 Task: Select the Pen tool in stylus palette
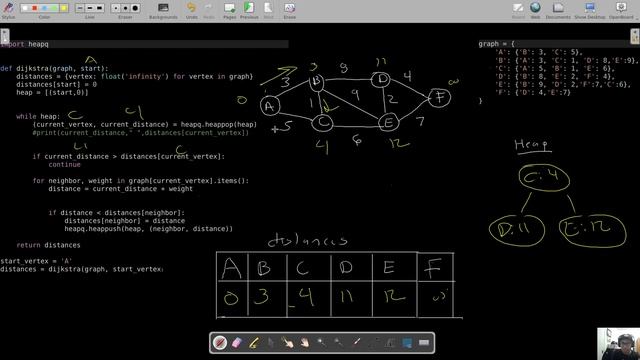tap(220, 342)
